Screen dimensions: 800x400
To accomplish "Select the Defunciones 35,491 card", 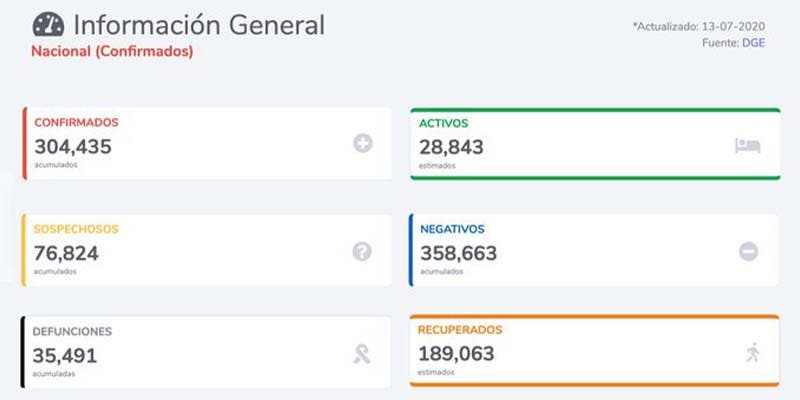I will [x=206, y=352].
